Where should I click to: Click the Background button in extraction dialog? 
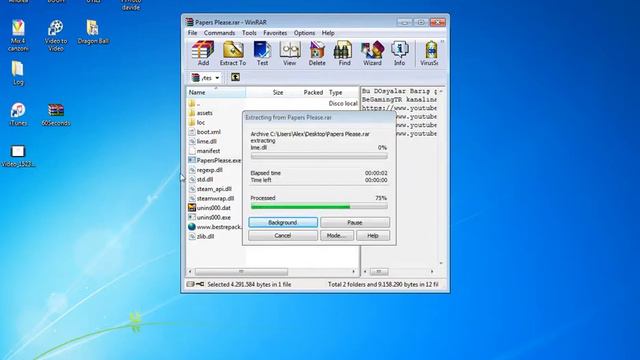[283, 222]
